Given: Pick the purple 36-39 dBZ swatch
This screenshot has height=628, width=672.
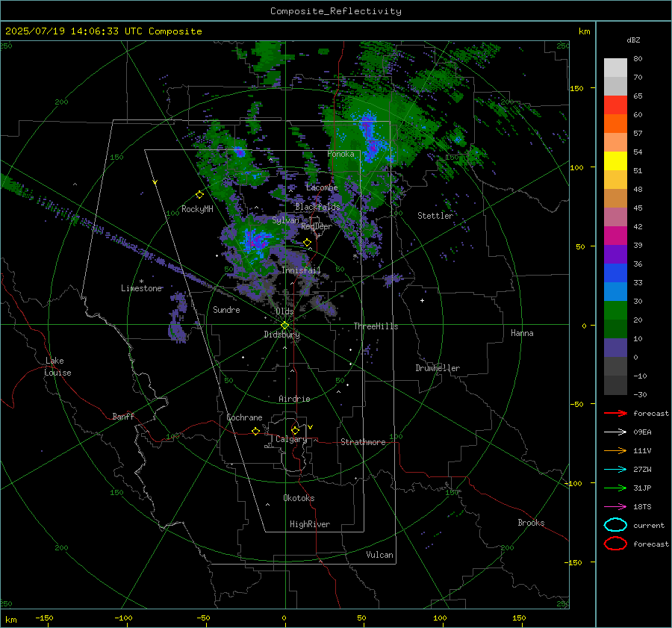Looking at the screenshot, I should pos(615,255).
